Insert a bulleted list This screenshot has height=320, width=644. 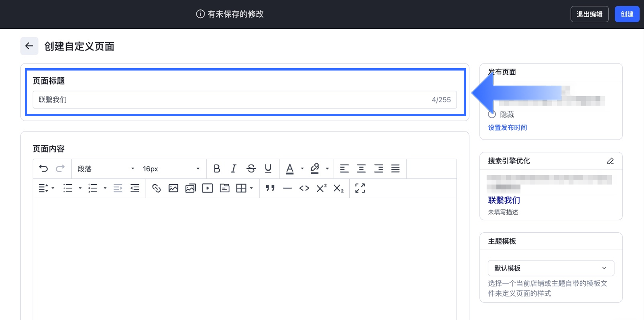point(68,188)
